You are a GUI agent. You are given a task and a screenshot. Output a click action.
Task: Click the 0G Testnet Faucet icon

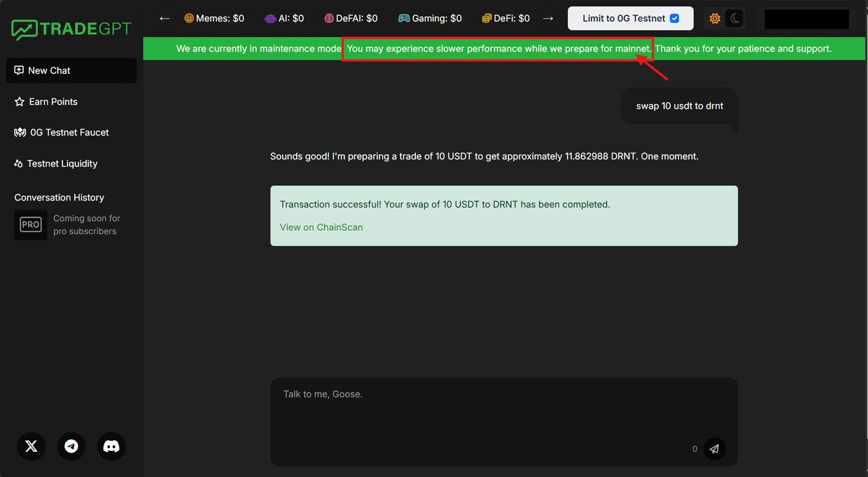(20, 132)
